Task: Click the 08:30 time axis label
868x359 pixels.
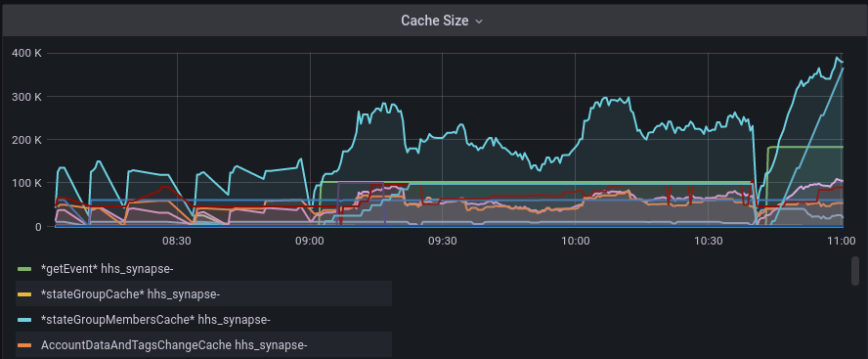Action: (177, 241)
